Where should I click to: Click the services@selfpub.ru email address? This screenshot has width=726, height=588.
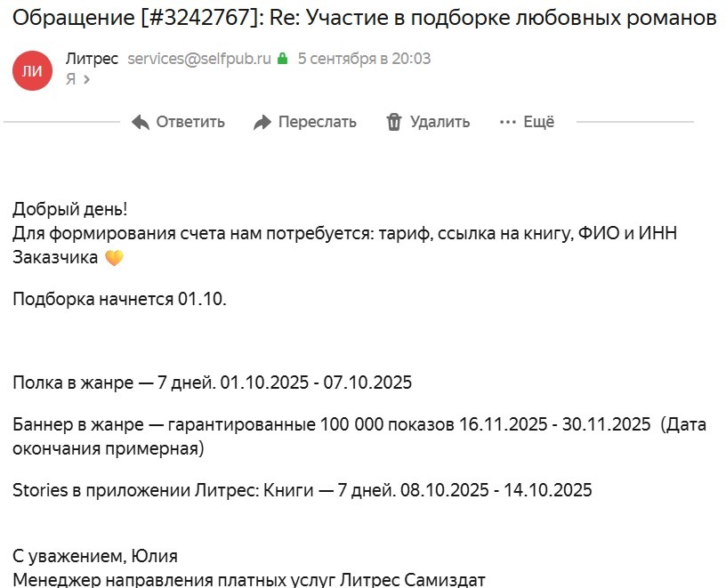click(199, 59)
